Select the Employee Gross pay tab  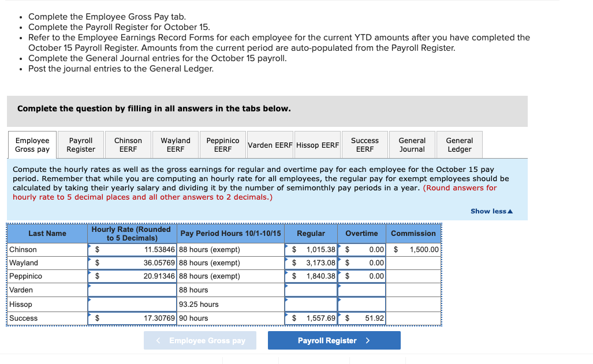[32, 144]
